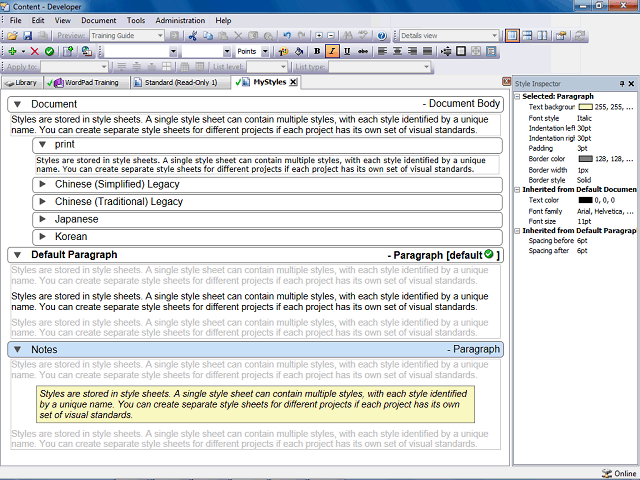Open the add style arrow dropdown
This screenshot has height=480, width=640.
(23, 51)
